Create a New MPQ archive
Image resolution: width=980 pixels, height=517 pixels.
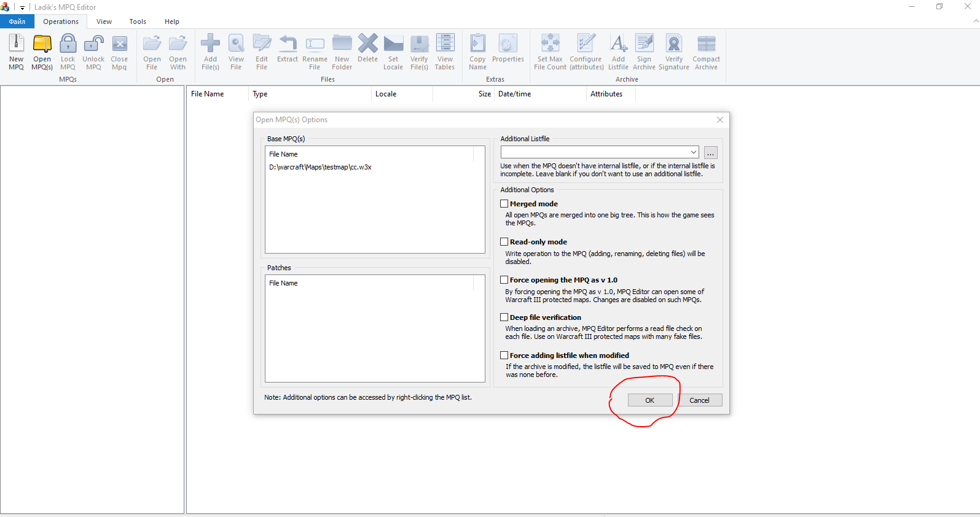pos(17,52)
